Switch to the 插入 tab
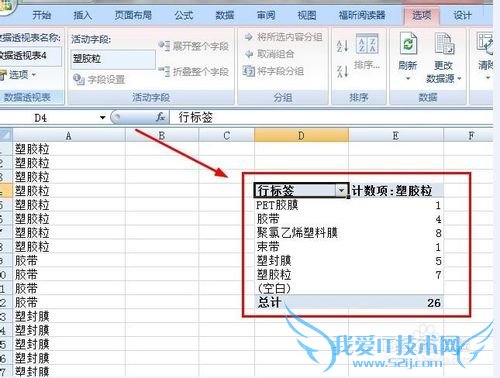This screenshot has height=378, width=500. 82,15
